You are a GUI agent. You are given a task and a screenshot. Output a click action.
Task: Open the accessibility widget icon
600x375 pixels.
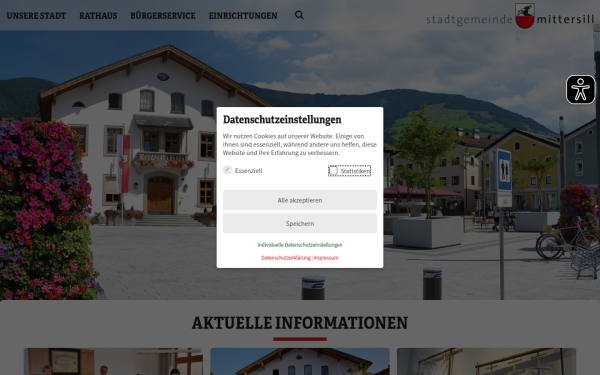coord(580,90)
